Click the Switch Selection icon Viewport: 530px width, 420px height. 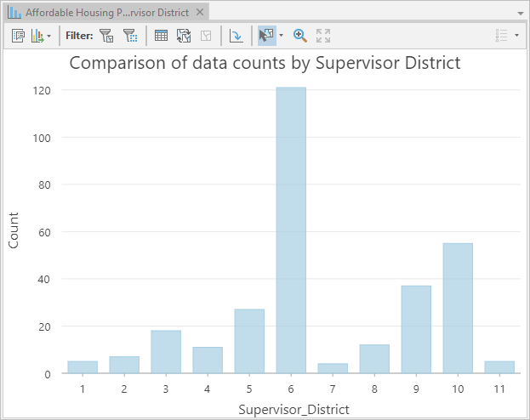tap(184, 36)
